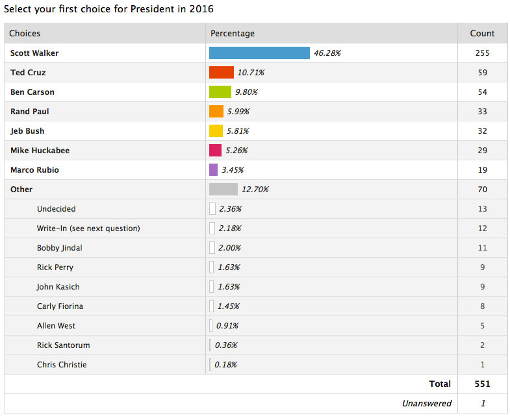Screen dimensions: 510x420
Task: Click Ben Carson's green percentage bar
Action: (220, 92)
